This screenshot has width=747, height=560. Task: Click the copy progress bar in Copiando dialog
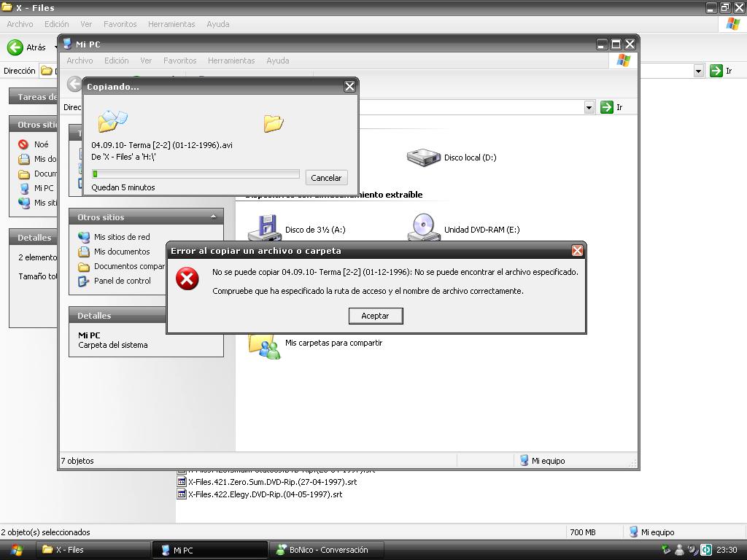[196, 174]
